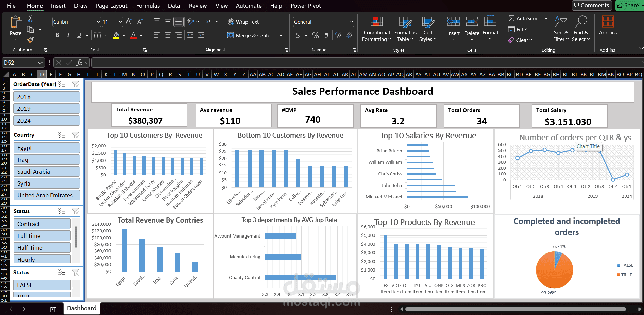Click the Insert Function fx icon

point(79,63)
